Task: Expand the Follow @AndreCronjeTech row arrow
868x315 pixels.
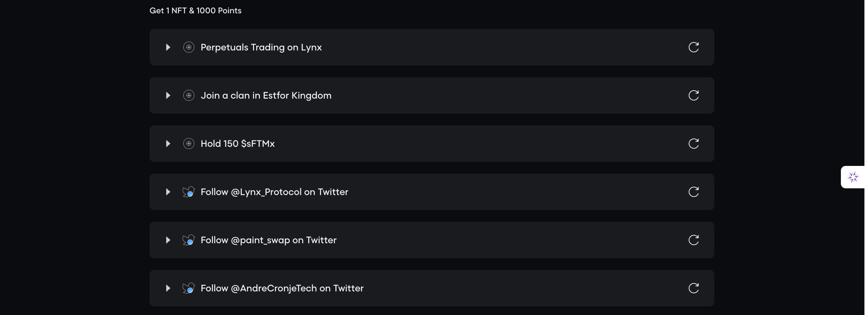Action: pos(168,288)
